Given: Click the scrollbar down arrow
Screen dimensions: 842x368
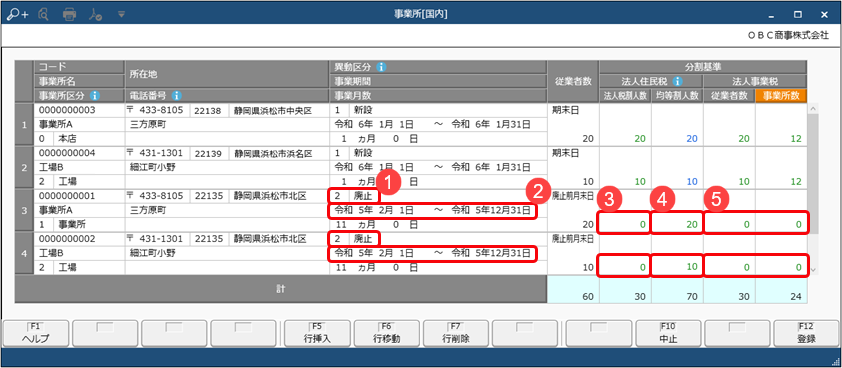Looking at the screenshot, I should pyautogui.click(x=813, y=269).
